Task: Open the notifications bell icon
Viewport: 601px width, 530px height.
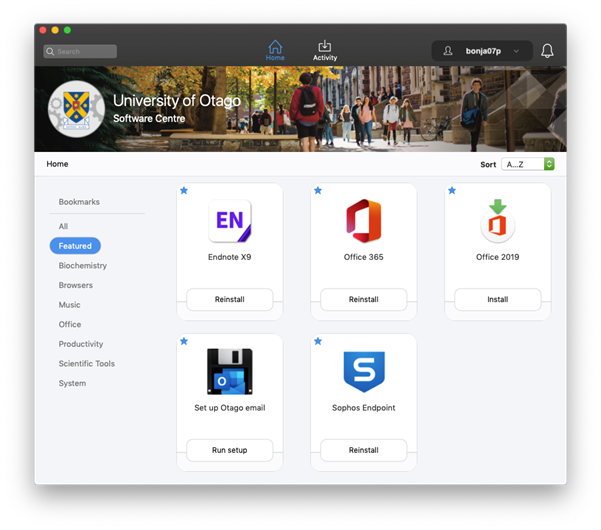Action: [x=547, y=51]
